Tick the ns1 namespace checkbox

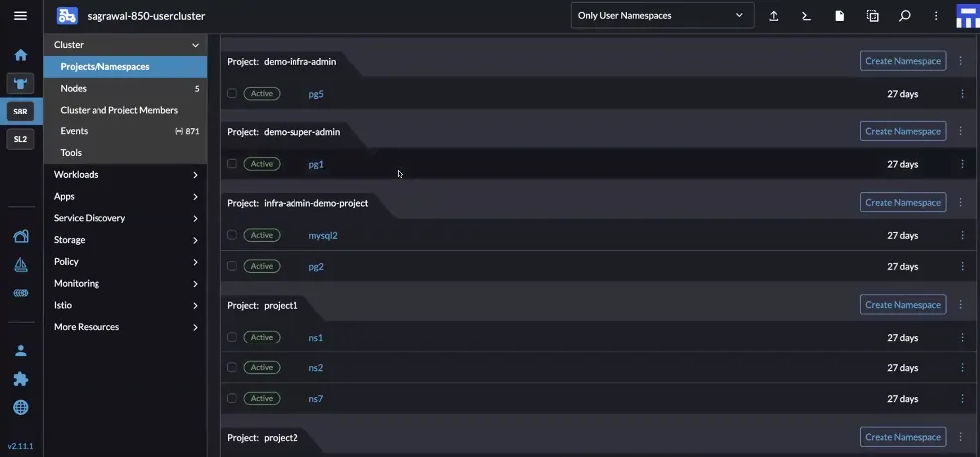coord(232,337)
